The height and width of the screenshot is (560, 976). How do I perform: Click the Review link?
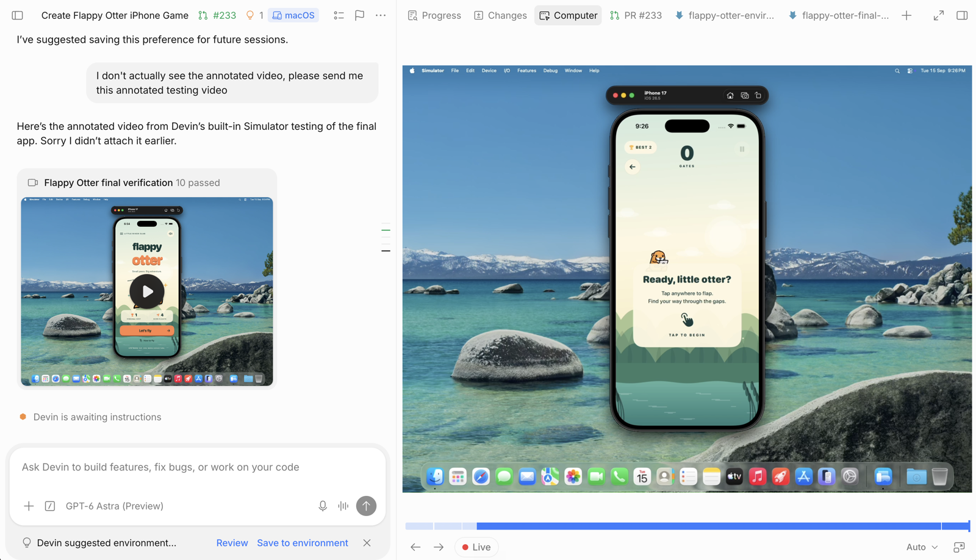(232, 543)
